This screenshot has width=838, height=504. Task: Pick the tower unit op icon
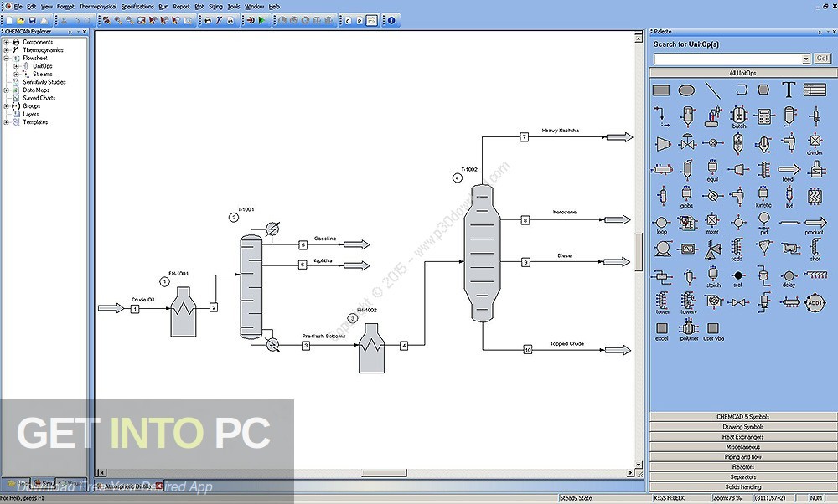662,303
